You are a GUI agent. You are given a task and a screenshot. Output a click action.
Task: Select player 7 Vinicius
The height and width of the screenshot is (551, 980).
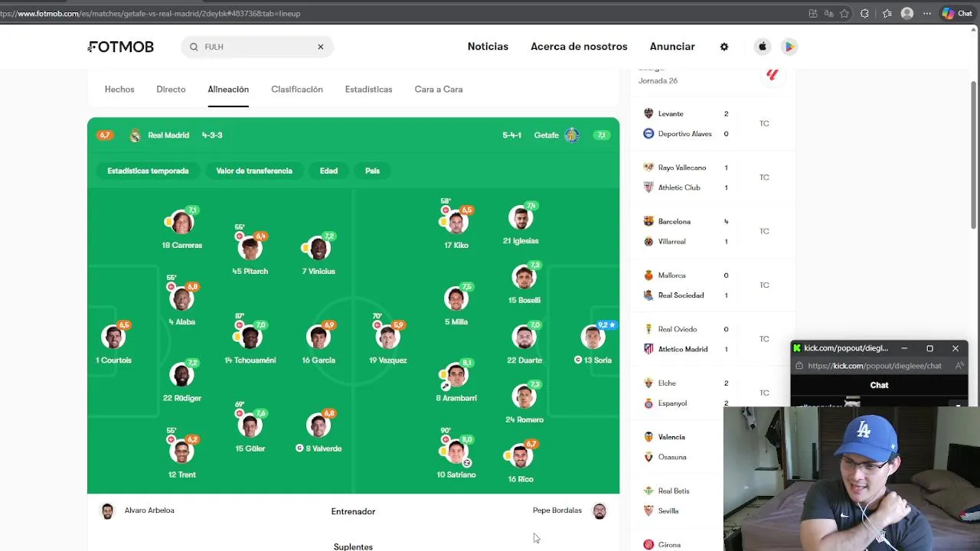pyautogui.click(x=318, y=253)
